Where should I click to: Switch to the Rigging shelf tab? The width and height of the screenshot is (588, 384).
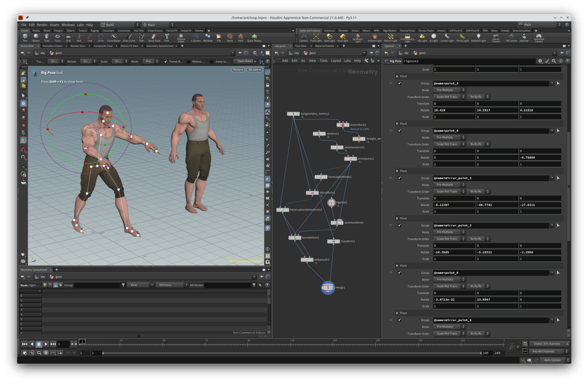pyautogui.click(x=95, y=31)
